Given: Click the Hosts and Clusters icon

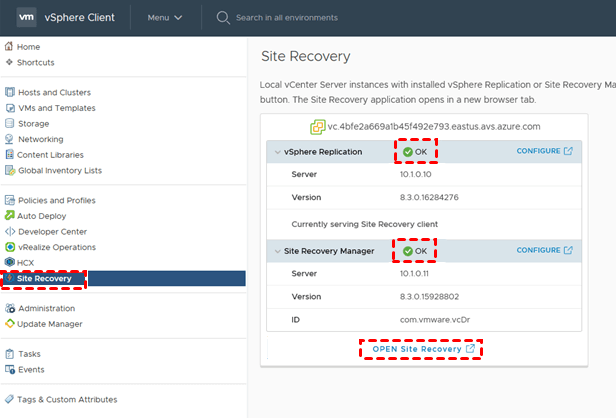Looking at the screenshot, I should [x=10, y=93].
